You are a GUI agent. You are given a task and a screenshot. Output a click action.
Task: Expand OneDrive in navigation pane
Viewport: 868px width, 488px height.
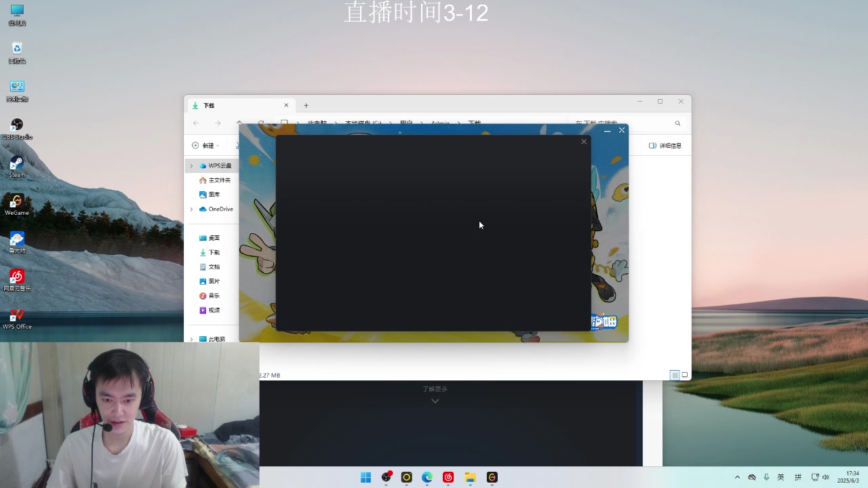(191, 209)
